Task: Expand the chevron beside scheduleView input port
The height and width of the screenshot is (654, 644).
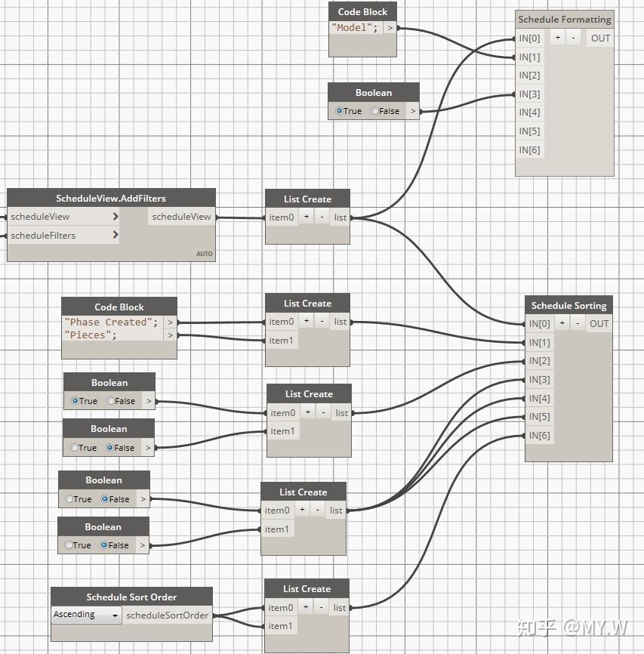Action: coord(116,217)
